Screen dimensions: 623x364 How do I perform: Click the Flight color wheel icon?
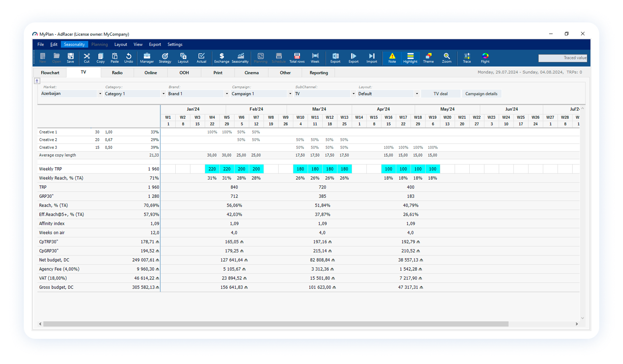pyautogui.click(x=485, y=58)
